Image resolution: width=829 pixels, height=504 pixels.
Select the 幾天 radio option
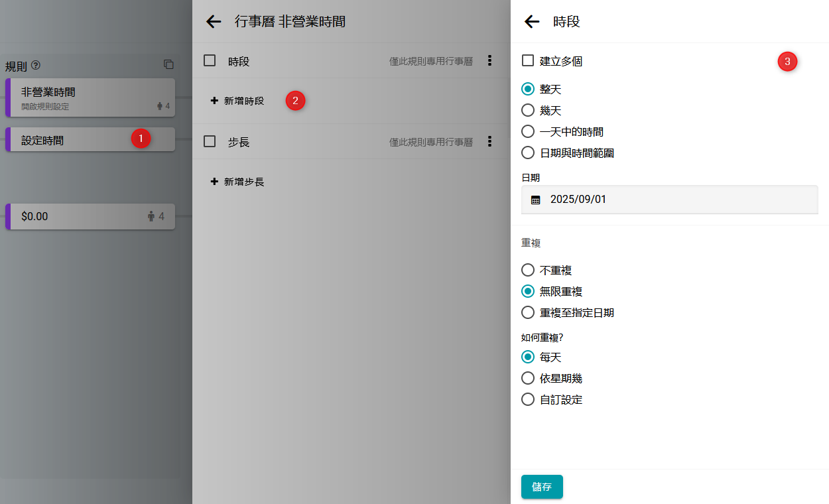pos(528,110)
